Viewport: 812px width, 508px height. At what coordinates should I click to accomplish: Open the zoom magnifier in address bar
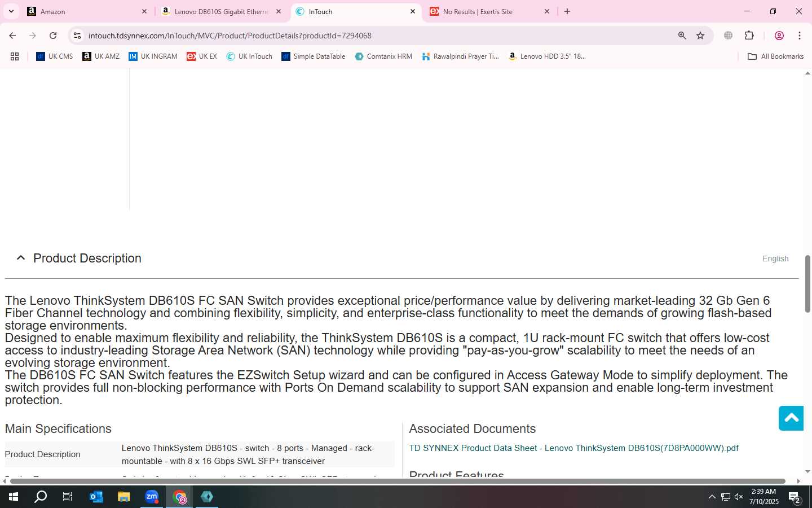coord(682,36)
